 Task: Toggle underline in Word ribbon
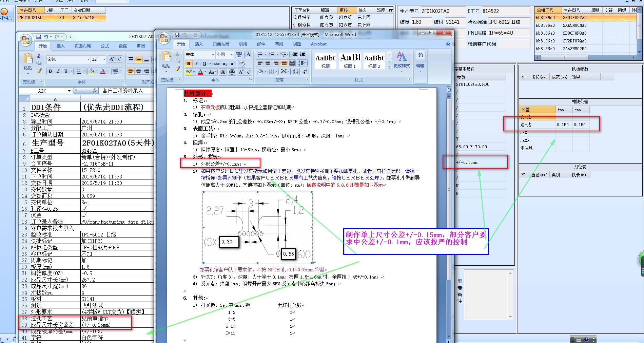click(204, 63)
